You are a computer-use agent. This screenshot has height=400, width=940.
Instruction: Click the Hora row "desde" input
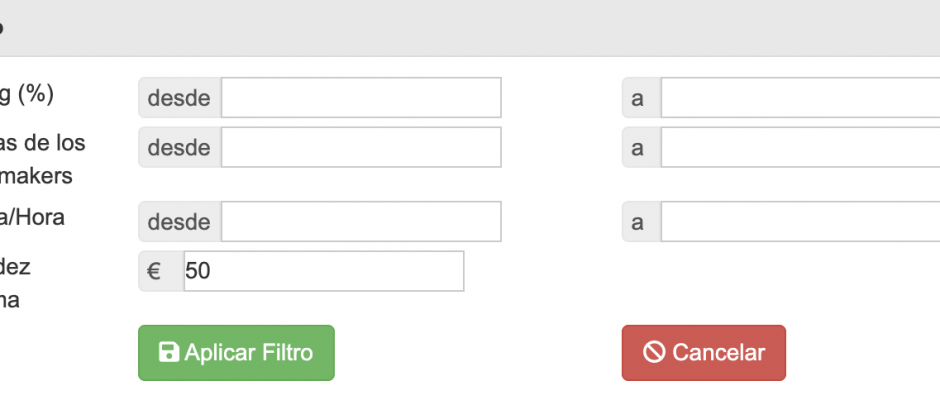click(361, 221)
